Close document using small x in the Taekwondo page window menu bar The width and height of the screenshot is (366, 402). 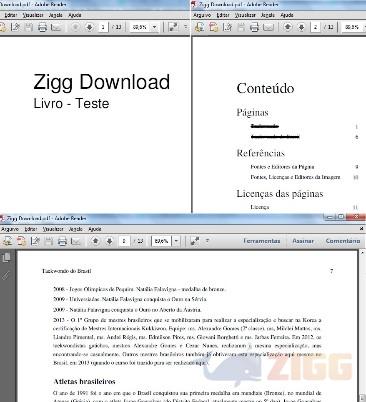point(362,229)
